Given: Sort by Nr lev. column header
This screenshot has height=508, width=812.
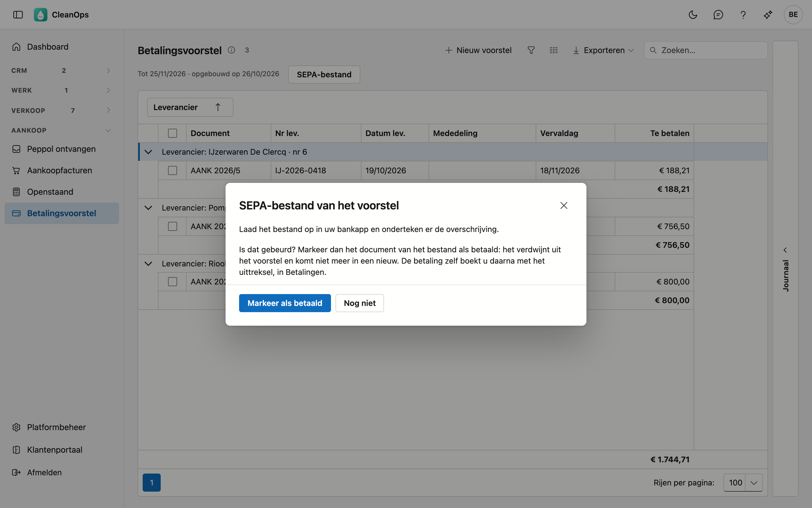Looking at the screenshot, I should pos(316,133).
